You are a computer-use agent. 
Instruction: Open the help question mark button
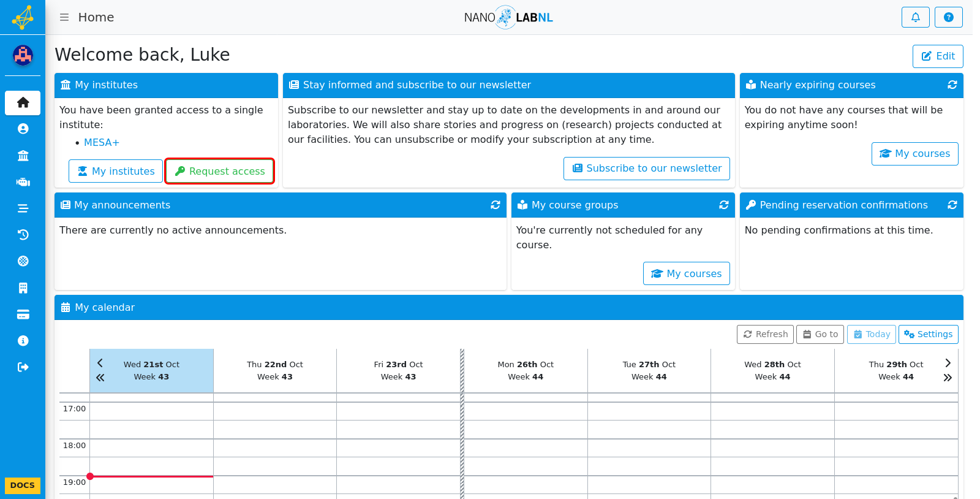948,17
